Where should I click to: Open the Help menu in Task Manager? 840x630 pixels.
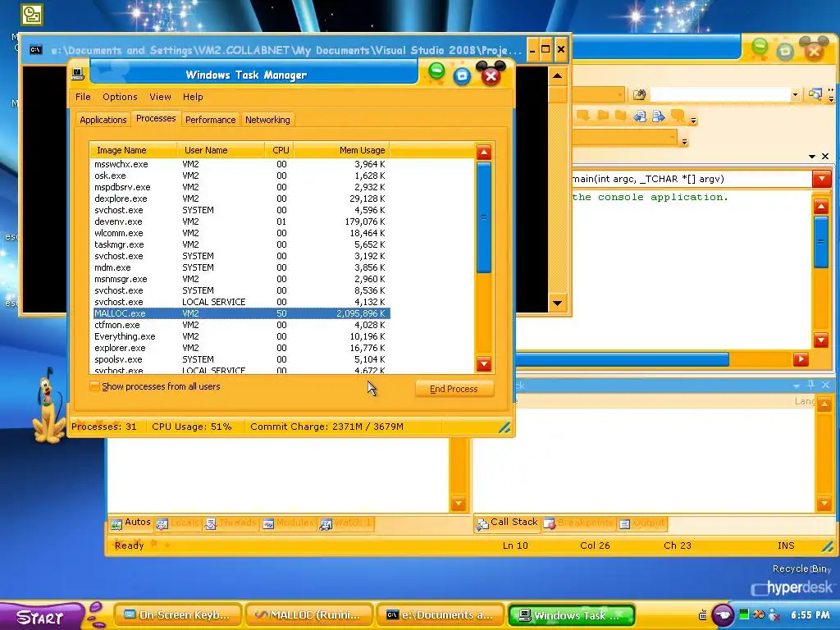tap(193, 97)
